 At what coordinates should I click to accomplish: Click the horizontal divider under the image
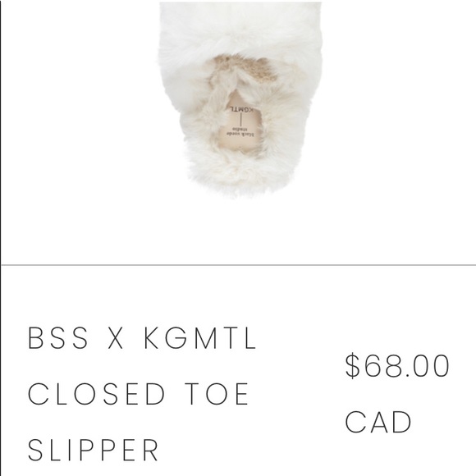coord(239,265)
